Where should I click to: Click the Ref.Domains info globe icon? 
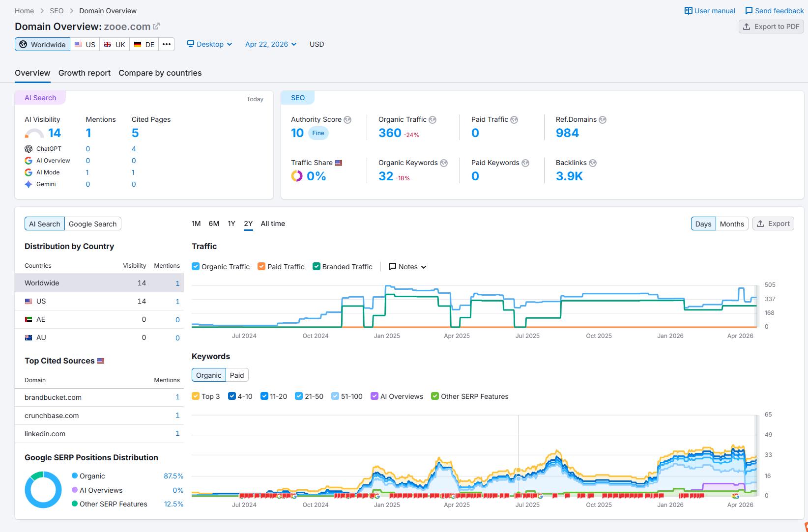(603, 120)
